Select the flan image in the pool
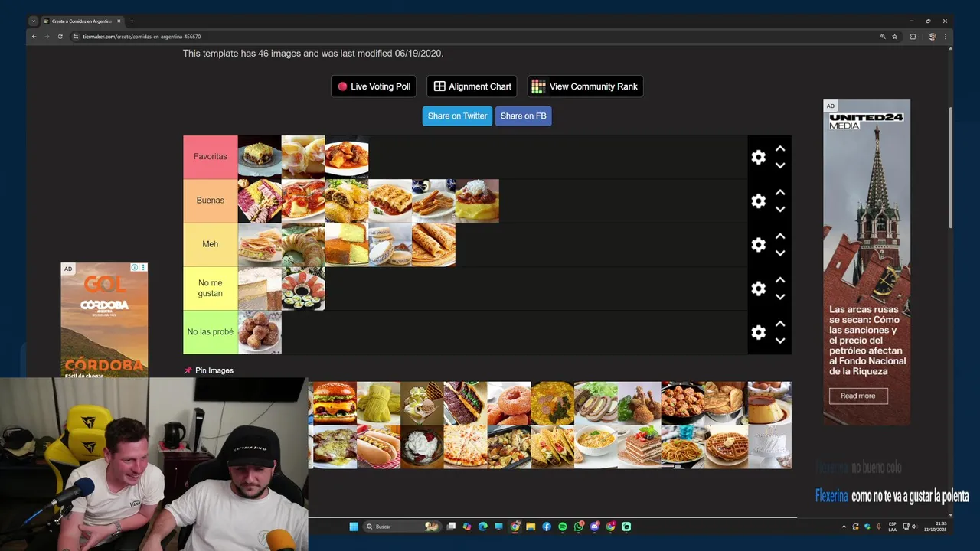Viewport: 980px width, 551px height. (769, 403)
